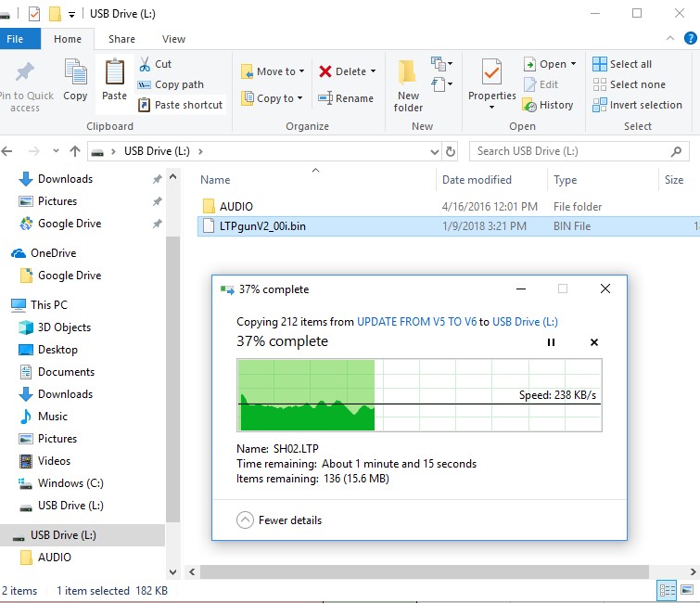Select the LTPgunV2_00i.bin file
700x603 pixels.
pyautogui.click(x=448, y=226)
